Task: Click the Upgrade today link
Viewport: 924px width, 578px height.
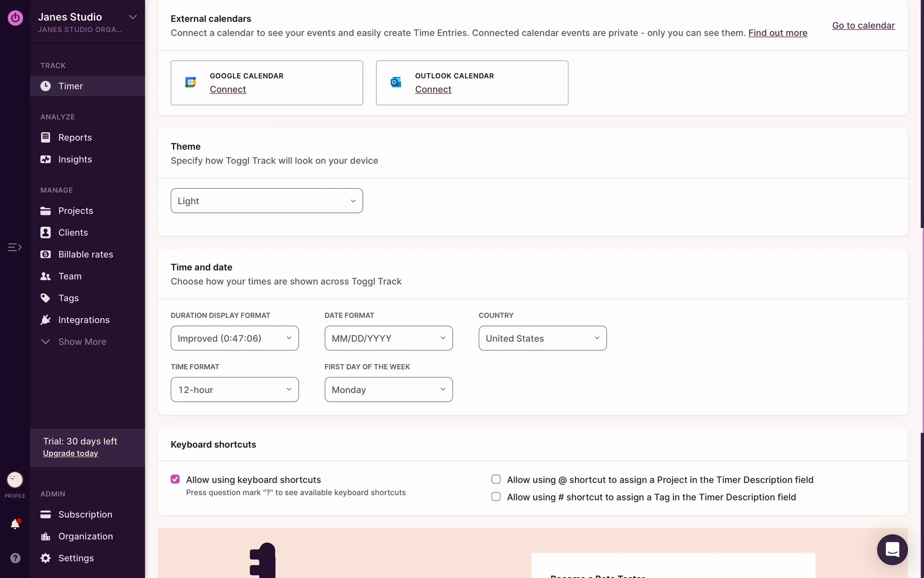Action: pyautogui.click(x=70, y=453)
